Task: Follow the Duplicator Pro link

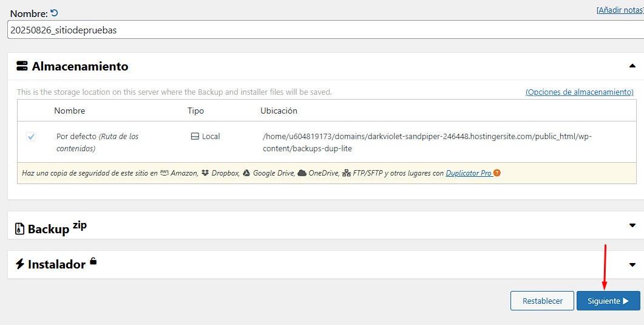Action: tap(468, 173)
